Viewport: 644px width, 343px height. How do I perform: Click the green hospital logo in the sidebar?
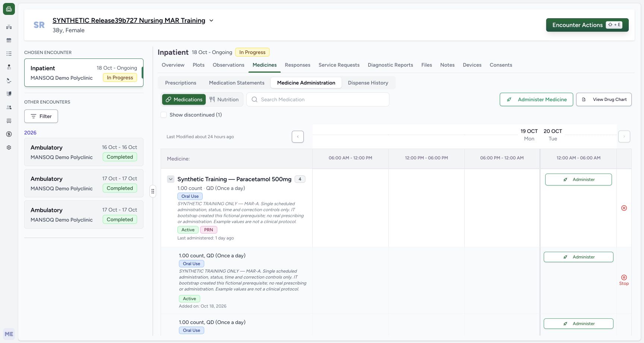coord(9,9)
